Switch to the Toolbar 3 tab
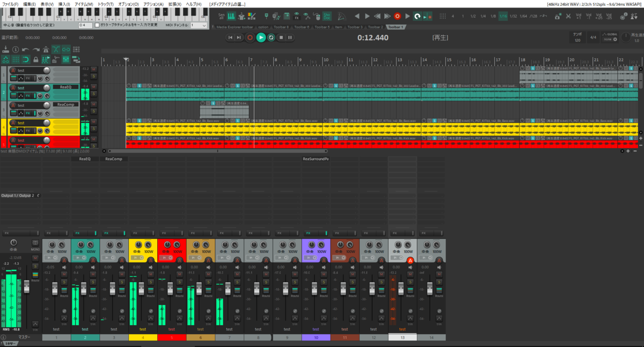This screenshot has height=347, width=644. pyautogui.click(x=355, y=27)
